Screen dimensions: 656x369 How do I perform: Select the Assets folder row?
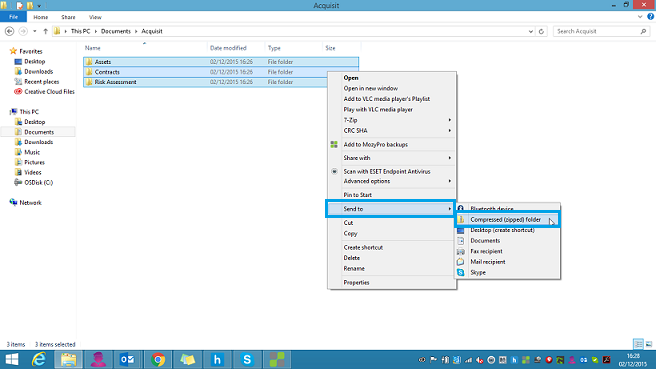tap(221, 62)
